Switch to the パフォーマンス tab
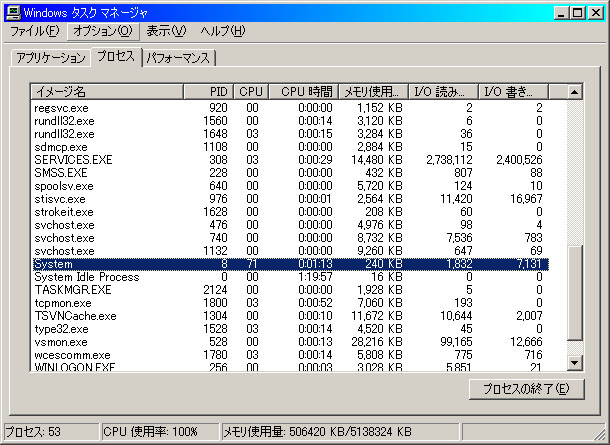Image resolution: width=610 pixels, height=445 pixels. (179, 58)
